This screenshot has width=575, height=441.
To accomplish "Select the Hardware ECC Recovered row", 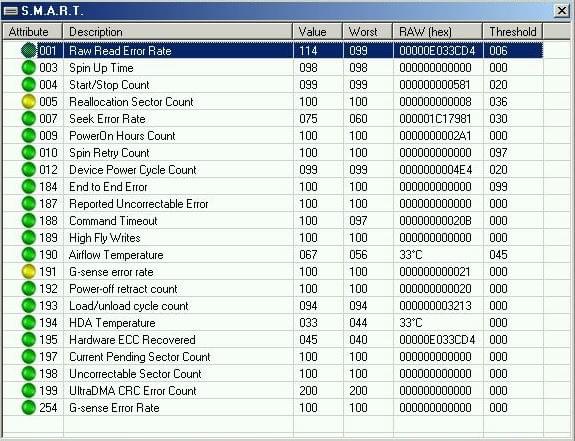I will tap(273, 339).
